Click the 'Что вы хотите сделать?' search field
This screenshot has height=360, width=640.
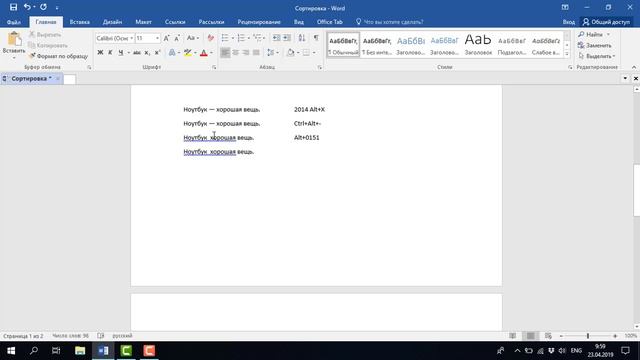(x=389, y=22)
